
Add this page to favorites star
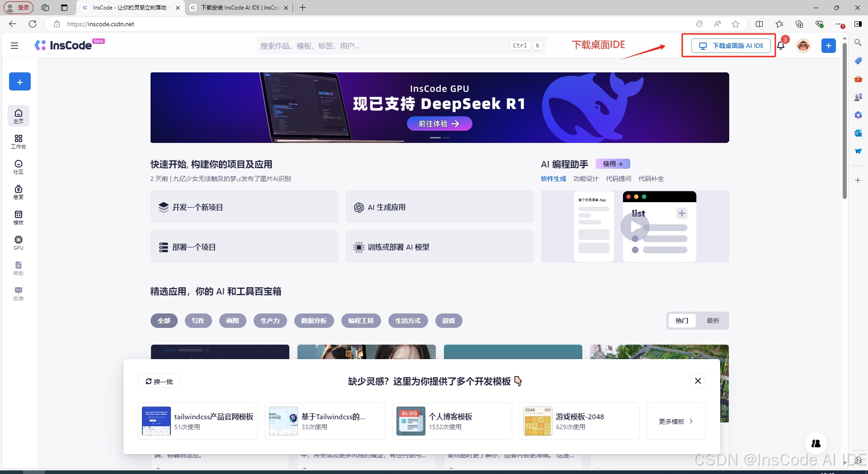pyautogui.click(x=736, y=24)
